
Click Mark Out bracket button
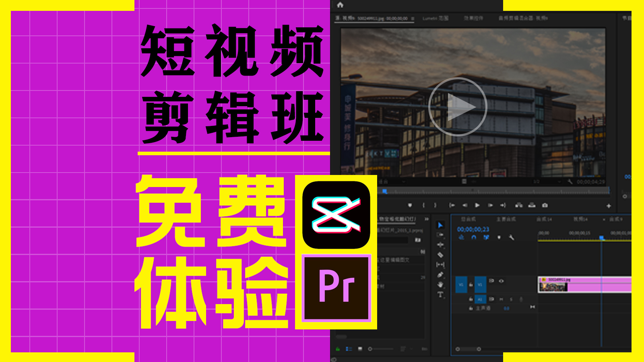click(x=435, y=205)
